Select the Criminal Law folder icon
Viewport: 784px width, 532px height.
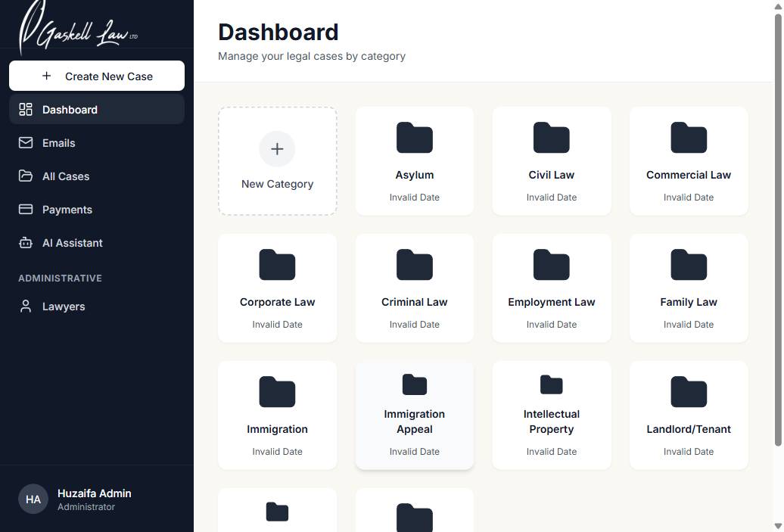tap(414, 265)
